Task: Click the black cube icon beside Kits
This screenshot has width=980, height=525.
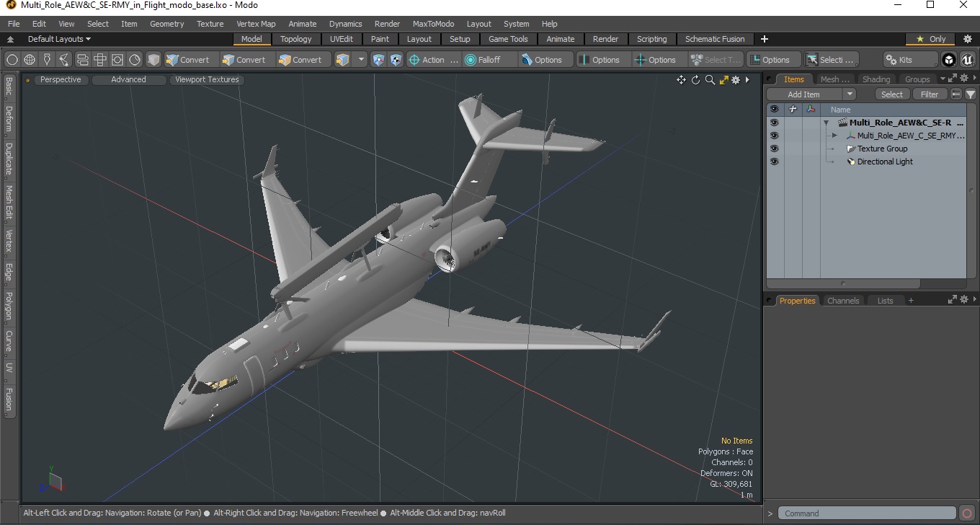Action: pyautogui.click(x=949, y=60)
